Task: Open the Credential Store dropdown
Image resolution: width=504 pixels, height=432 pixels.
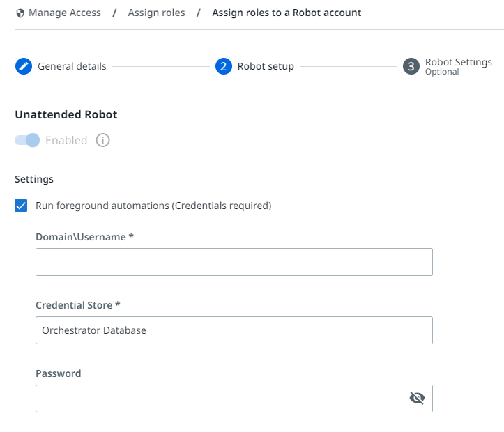Action: click(234, 330)
